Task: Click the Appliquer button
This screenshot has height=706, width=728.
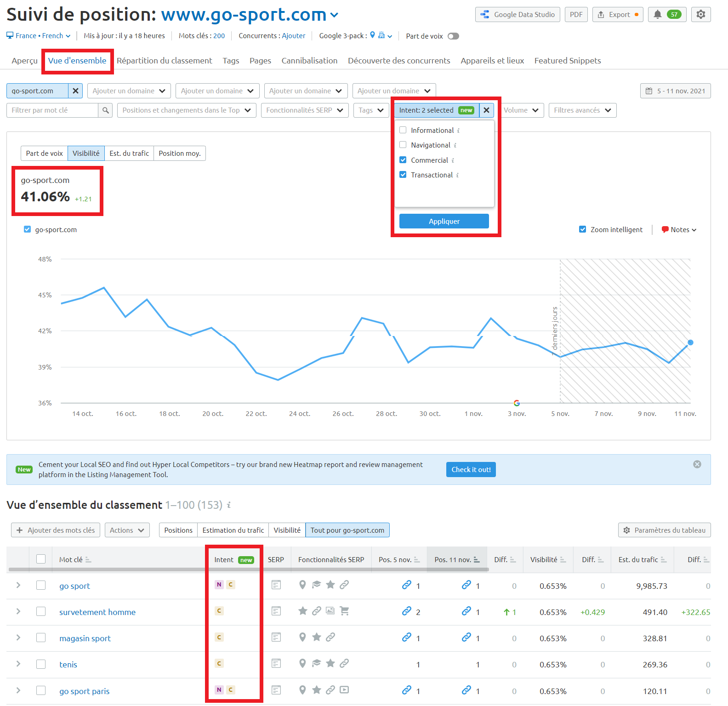Action: coord(444,221)
